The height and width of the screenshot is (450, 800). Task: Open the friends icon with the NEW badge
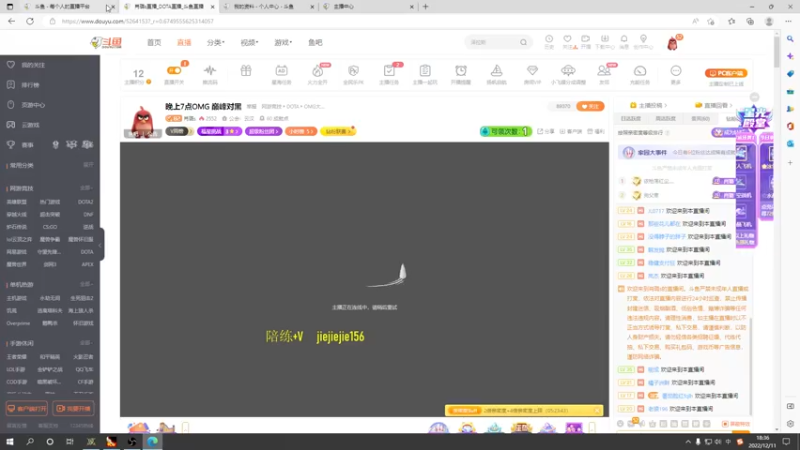pyautogui.click(x=604, y=70)
